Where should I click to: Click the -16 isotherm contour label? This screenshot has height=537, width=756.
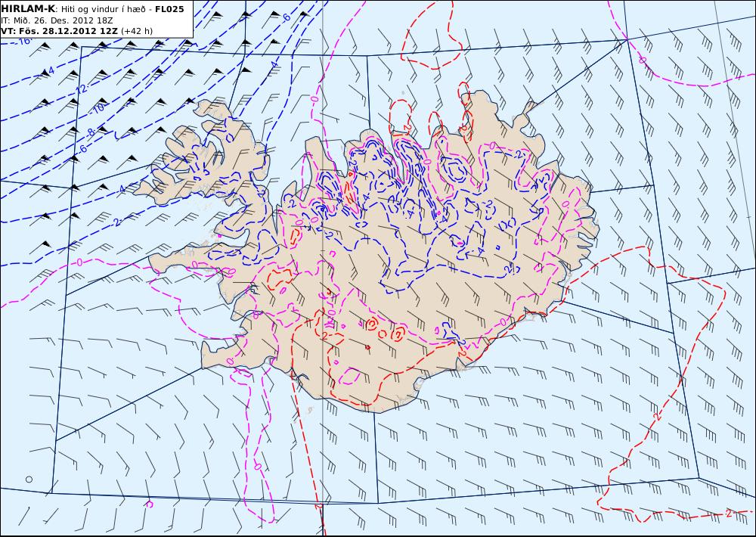[24, 41]
